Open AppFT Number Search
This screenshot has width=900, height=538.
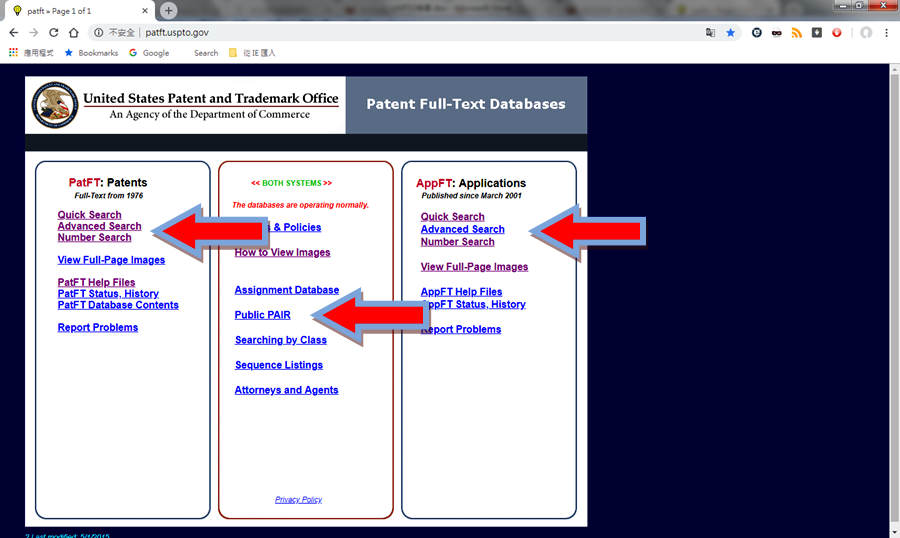pos(457,242)
